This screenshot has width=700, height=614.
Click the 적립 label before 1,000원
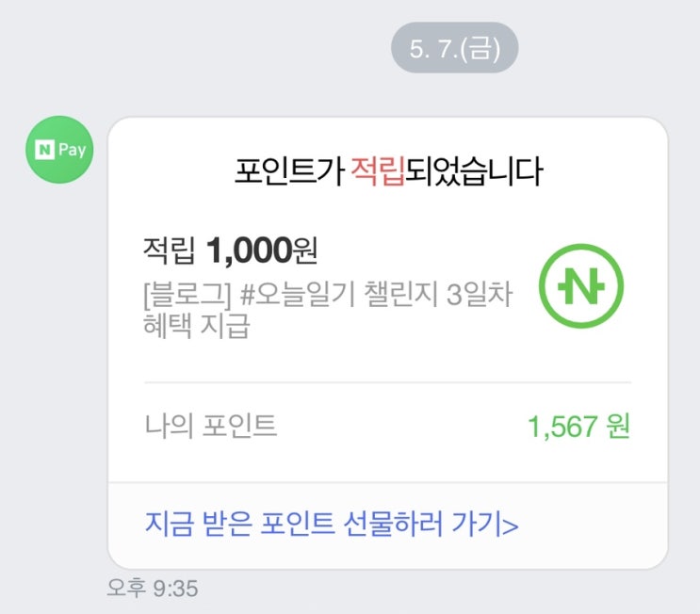click(x=169, y=250)
